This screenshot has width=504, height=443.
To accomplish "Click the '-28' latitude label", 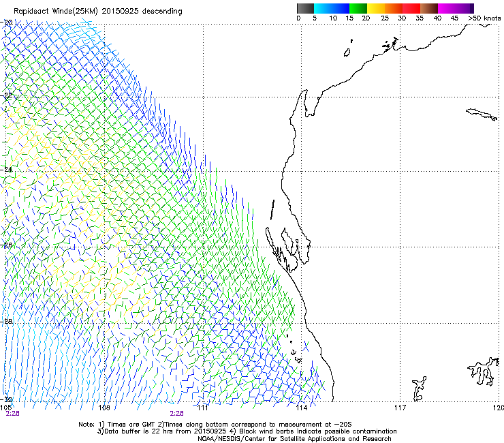I will click(x=7, y=321).
